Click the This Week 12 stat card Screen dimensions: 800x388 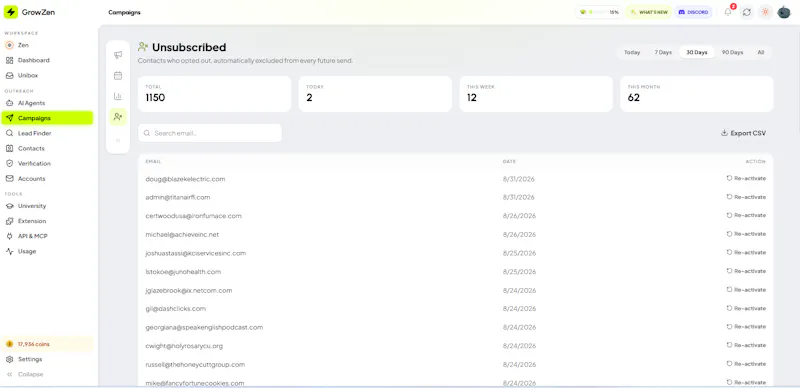tap(536, 94)
